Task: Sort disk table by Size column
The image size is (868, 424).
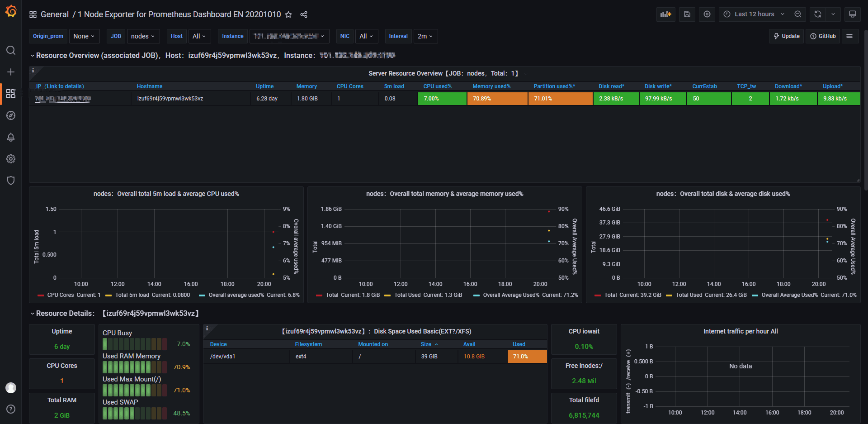Action: coord(426,344)
